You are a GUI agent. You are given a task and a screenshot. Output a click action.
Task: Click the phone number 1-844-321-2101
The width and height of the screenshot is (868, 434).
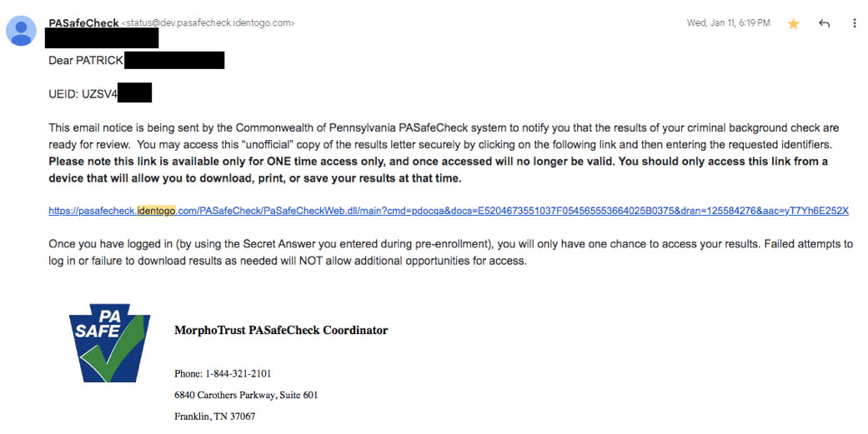click(223, 373)
